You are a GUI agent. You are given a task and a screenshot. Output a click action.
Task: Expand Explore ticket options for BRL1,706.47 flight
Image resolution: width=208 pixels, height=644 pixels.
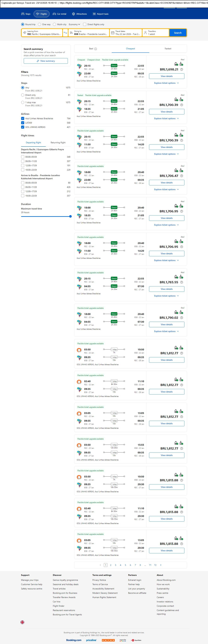point(167,190)
